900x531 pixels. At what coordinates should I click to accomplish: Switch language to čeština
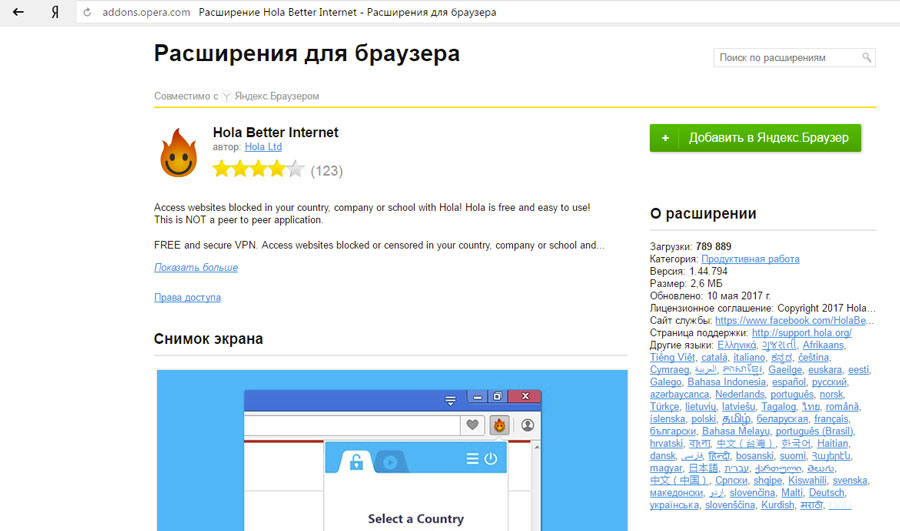coord(813,358)
